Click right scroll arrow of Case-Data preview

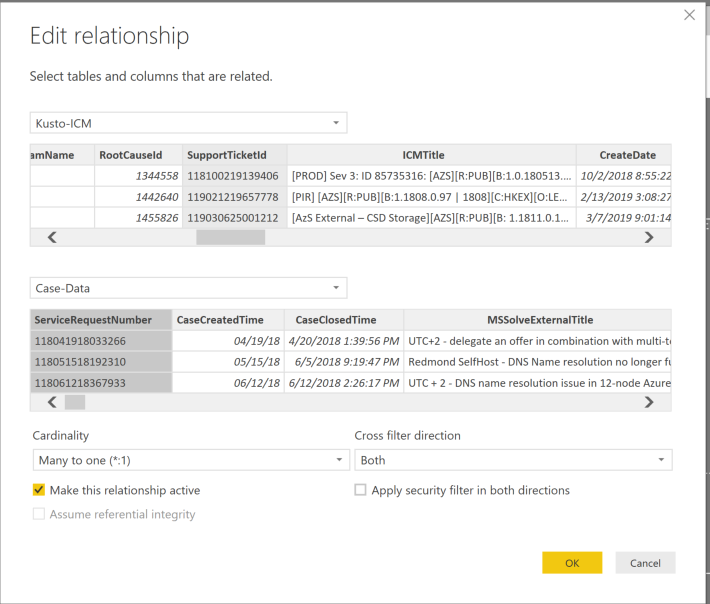tap(649, 402)
